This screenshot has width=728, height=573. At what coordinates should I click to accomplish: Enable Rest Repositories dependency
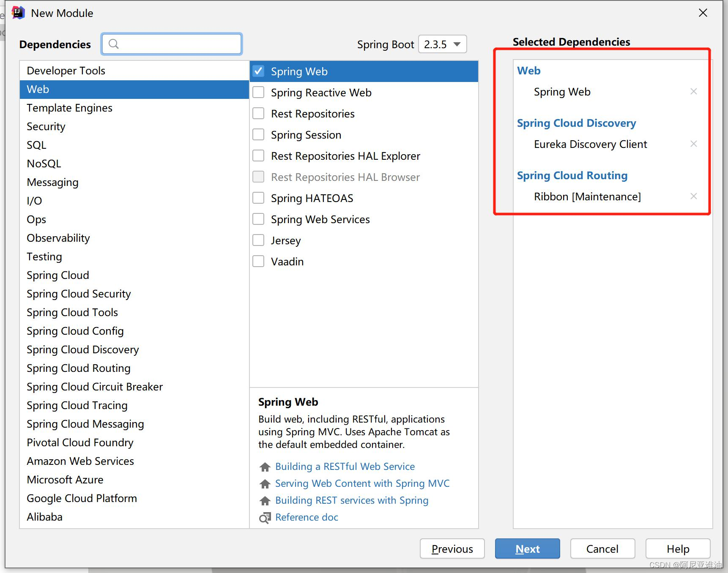pos(258,113)
